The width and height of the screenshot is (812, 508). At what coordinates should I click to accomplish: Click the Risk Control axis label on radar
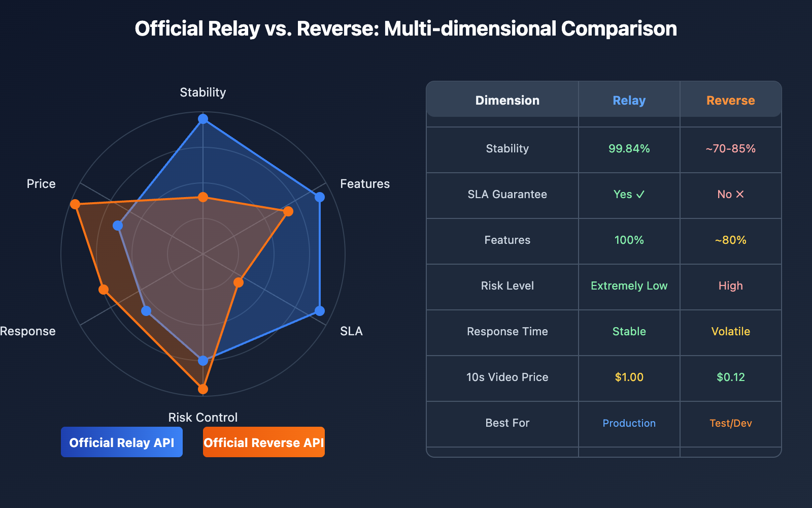203,417
